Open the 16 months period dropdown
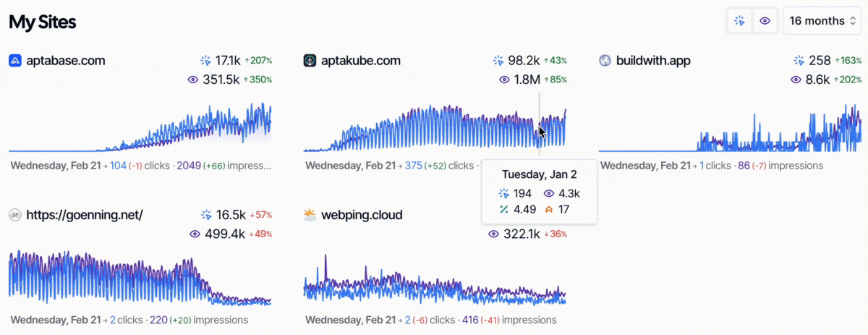Image resolution: width=868 pixels, height=335 pixels. pyautogui.click(x=817, y=21)
